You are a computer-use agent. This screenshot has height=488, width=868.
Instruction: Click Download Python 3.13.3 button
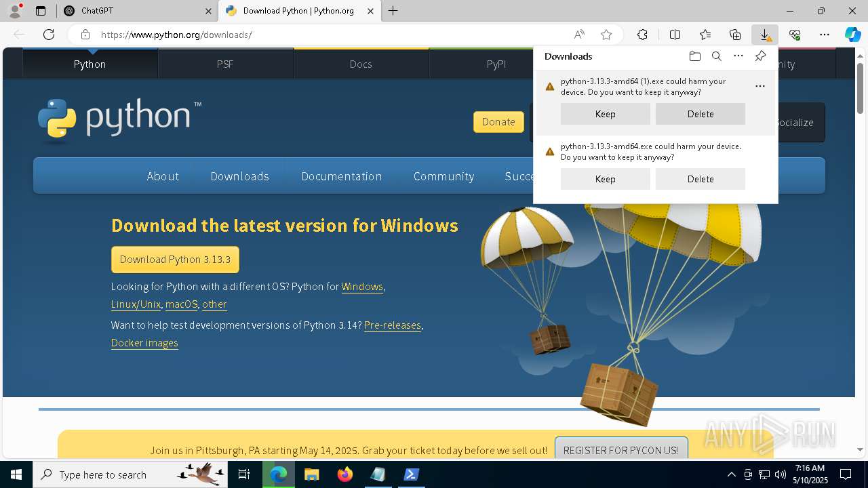175,260
